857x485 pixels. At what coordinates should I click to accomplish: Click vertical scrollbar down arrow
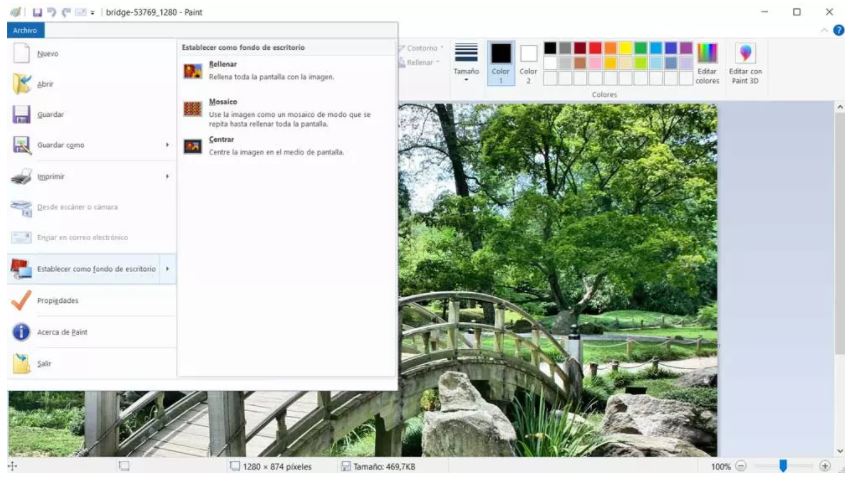point(840,451)
